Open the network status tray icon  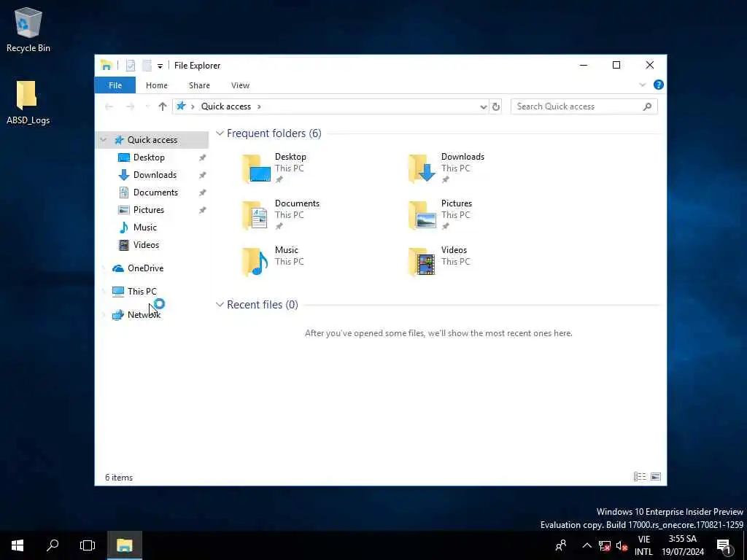(x=605, y=545)
